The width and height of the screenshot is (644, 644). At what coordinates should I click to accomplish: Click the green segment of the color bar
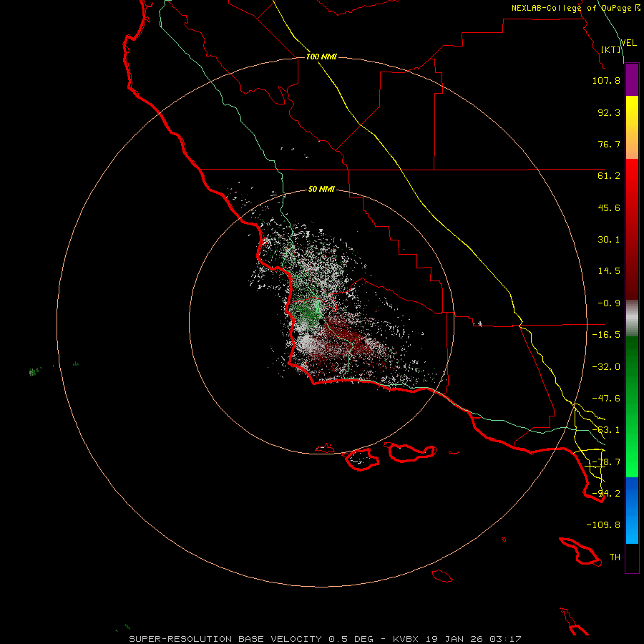(632, 406)
